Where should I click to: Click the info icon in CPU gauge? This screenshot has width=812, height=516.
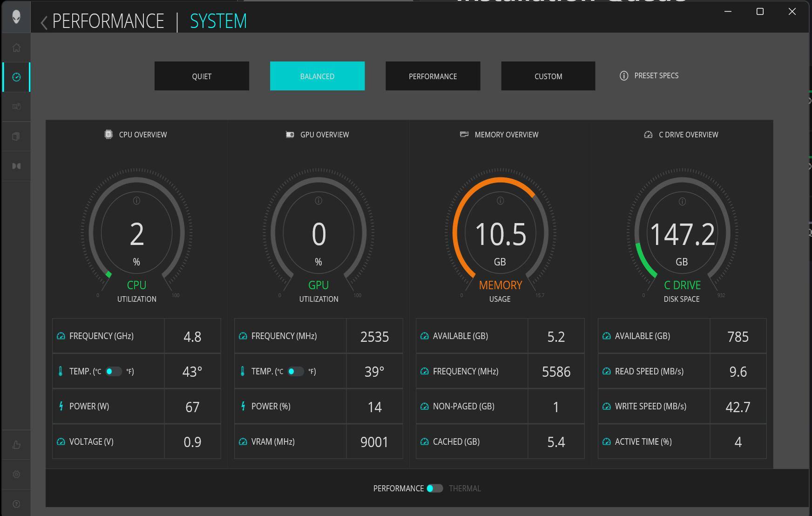point(136,201)
